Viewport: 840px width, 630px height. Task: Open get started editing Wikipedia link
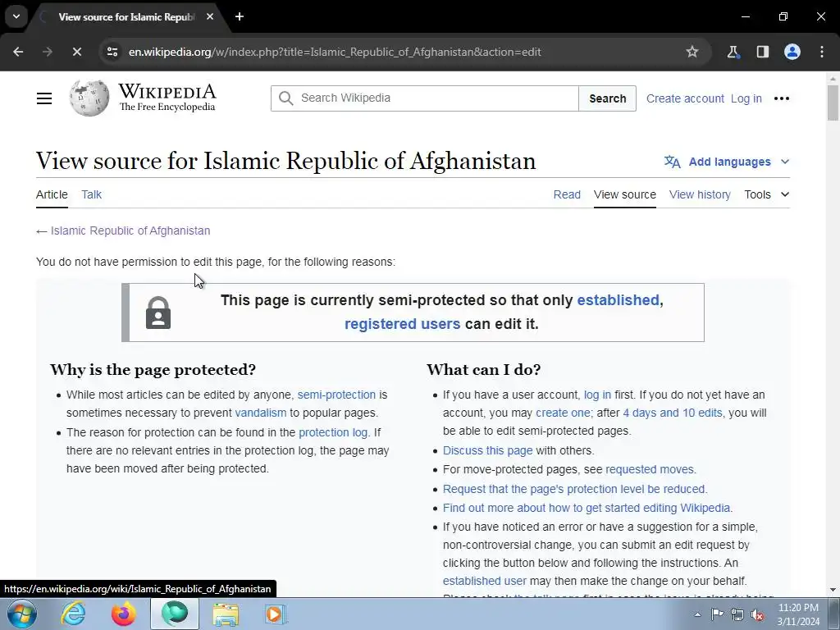586,508
